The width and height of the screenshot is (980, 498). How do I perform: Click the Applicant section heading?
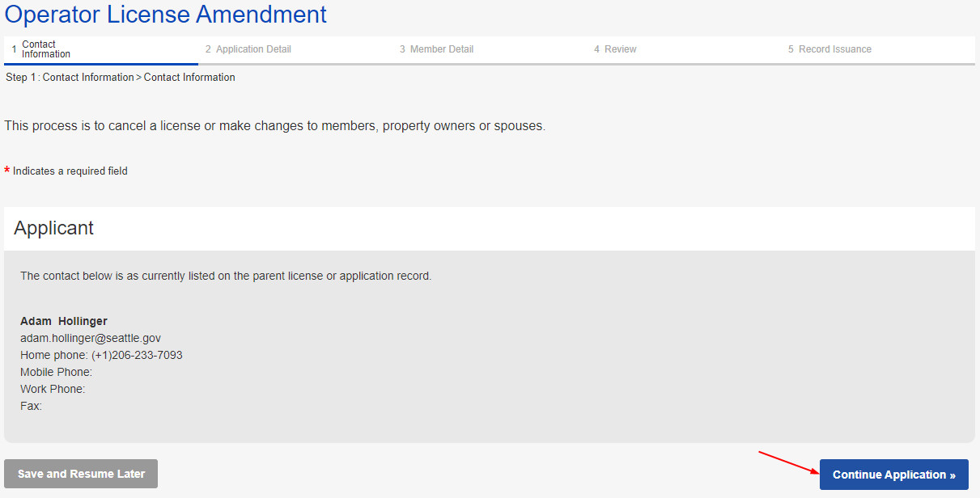point(54,228)
